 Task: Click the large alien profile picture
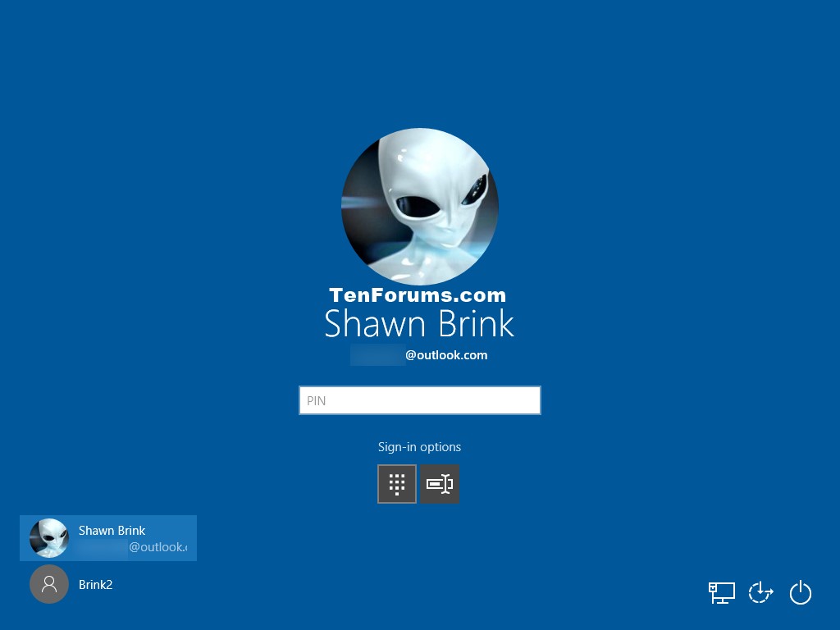(419, 207)
